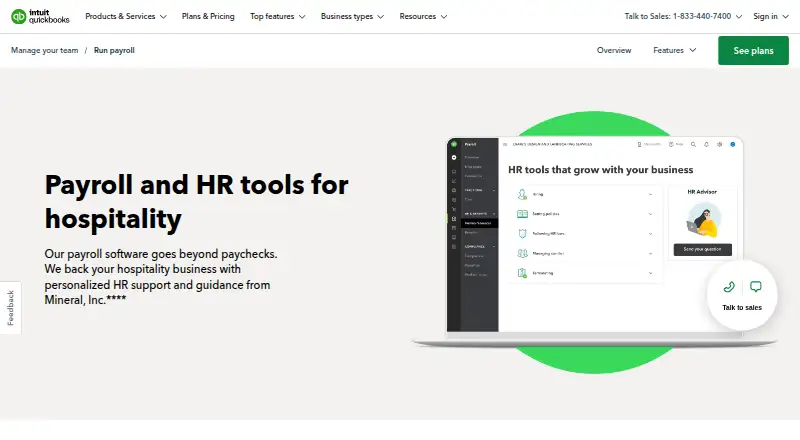Expand the Hiring row chevron

click(x=650, y=194)
